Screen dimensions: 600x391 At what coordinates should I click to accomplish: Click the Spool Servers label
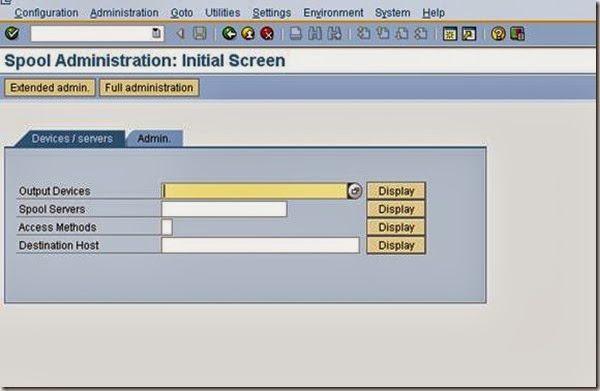coord(52,209)
